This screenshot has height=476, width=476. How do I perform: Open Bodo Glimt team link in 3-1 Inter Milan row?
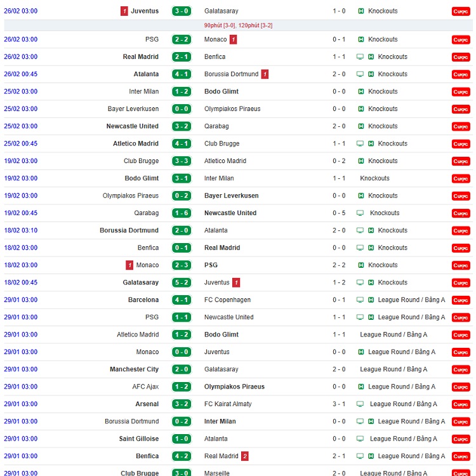click(x=142, y=178)
